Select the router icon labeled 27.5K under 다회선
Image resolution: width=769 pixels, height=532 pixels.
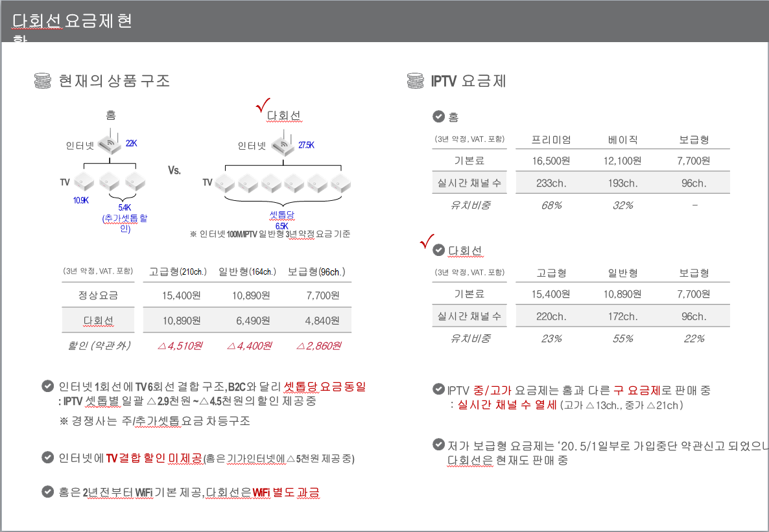point(283,144)
